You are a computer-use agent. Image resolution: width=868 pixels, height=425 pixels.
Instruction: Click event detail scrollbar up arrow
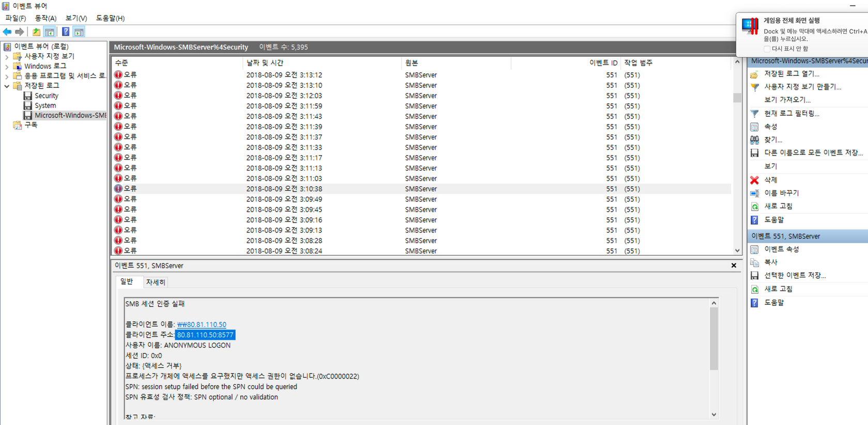coord(714,303)
